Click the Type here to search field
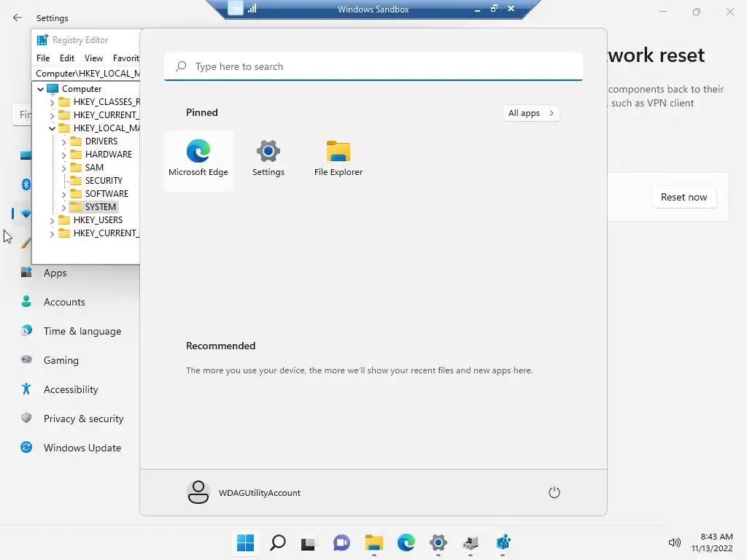 pyautogui.click(x=373, y=66)
